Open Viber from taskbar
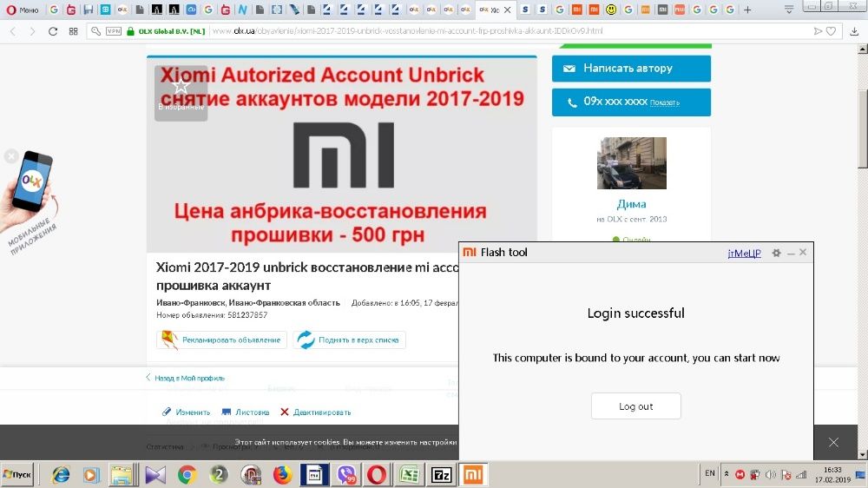Image resolution: width=868 pixels, height=488 pixels. [346, 475]
